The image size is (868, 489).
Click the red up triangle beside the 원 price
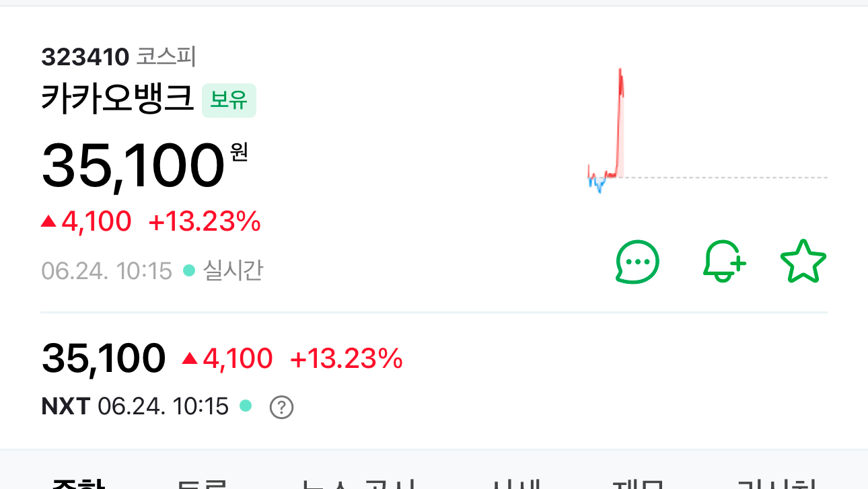coord(48,221)
